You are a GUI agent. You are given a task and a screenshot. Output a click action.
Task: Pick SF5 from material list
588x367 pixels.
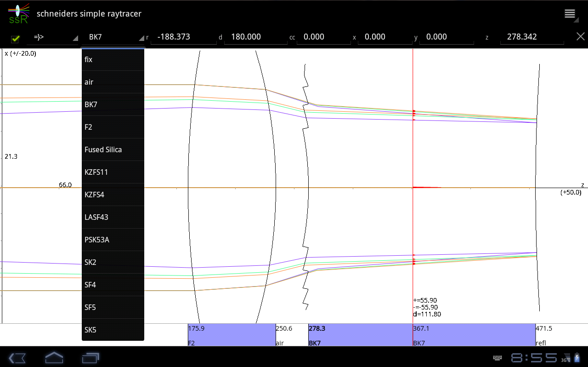coord(113,308)
